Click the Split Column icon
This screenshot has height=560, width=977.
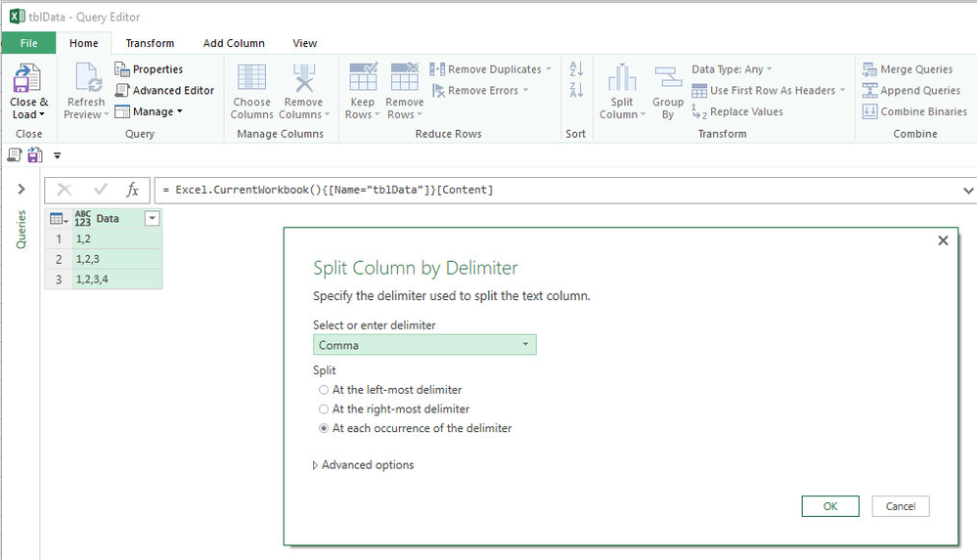(622, 78)
